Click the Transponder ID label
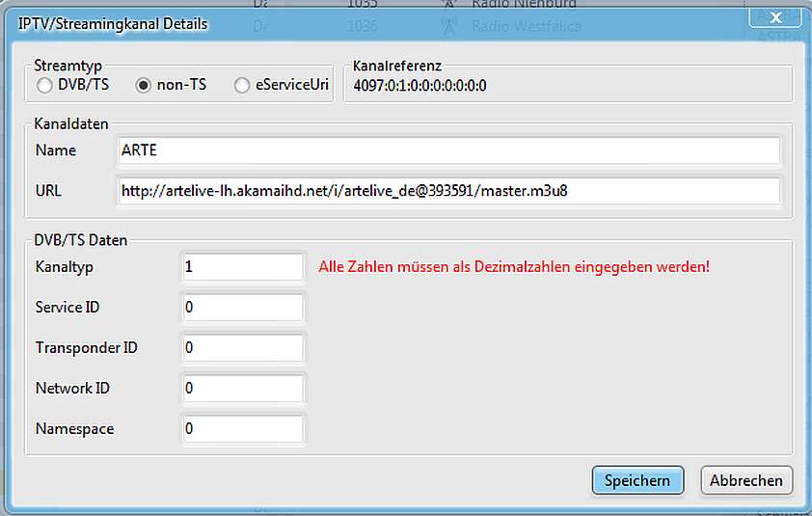Screen dimensions: 812x516 point(87,347)
